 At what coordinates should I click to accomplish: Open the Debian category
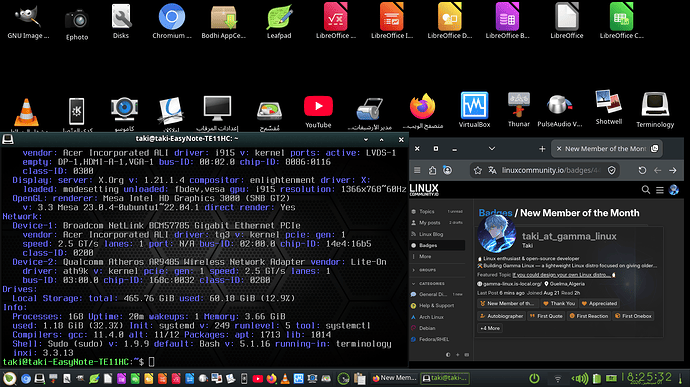[x=427, y=328]
